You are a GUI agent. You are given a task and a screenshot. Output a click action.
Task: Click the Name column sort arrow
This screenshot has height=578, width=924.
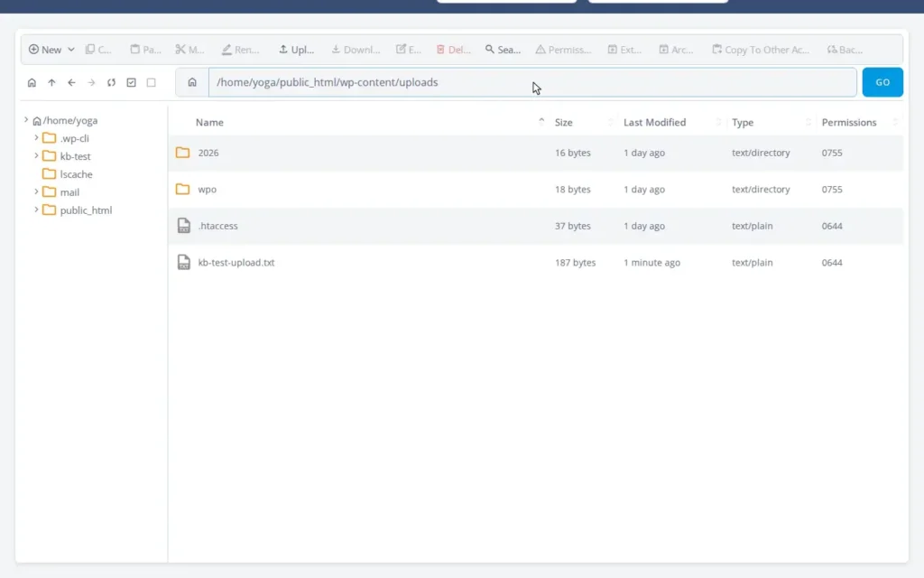point(541,122)
